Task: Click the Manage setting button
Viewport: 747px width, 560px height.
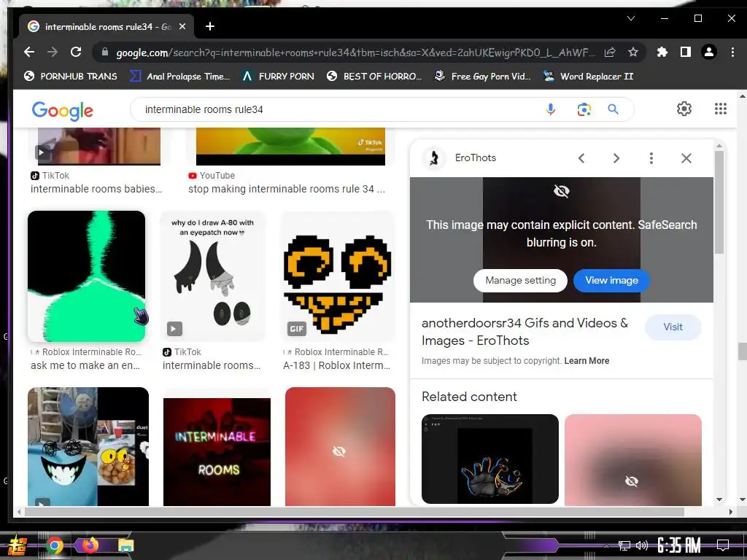Action: (x=520, y=281)
